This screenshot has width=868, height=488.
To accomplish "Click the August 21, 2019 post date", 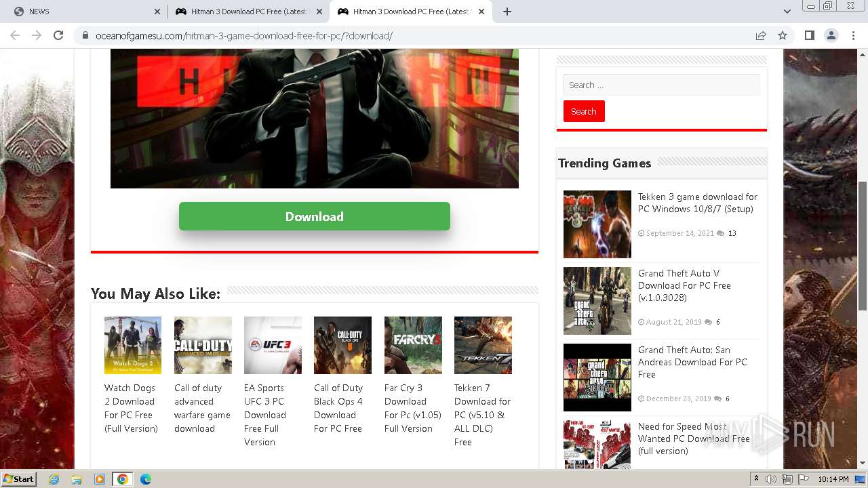I will [674, 322].
